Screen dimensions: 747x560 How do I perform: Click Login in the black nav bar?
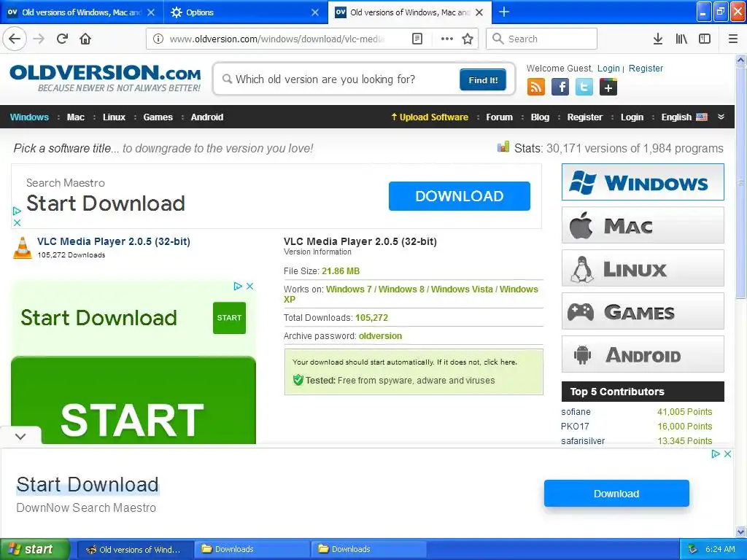632,117
